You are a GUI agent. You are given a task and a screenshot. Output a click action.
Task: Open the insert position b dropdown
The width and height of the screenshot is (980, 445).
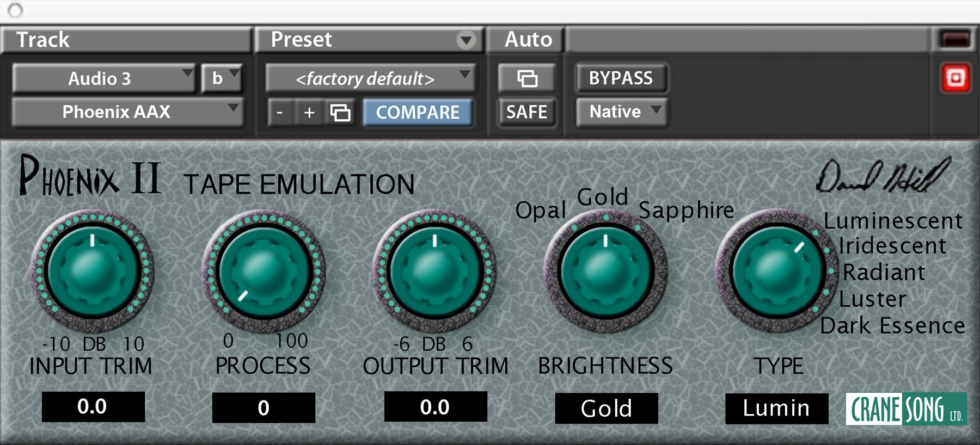[221, 78]
